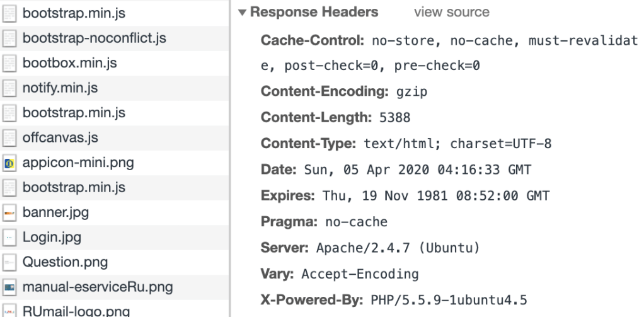Click the banner.jpg preview icon

click(9, 212)
